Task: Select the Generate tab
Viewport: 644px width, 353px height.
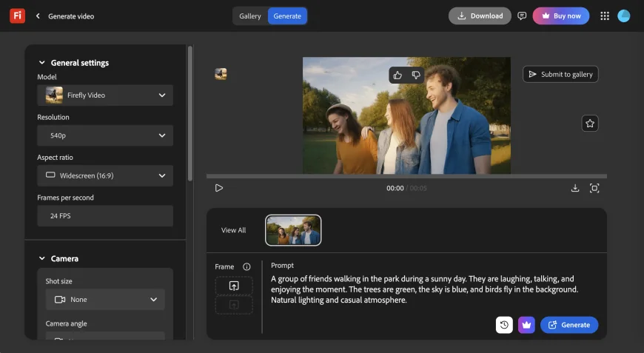Action: (x=287, y=16)
